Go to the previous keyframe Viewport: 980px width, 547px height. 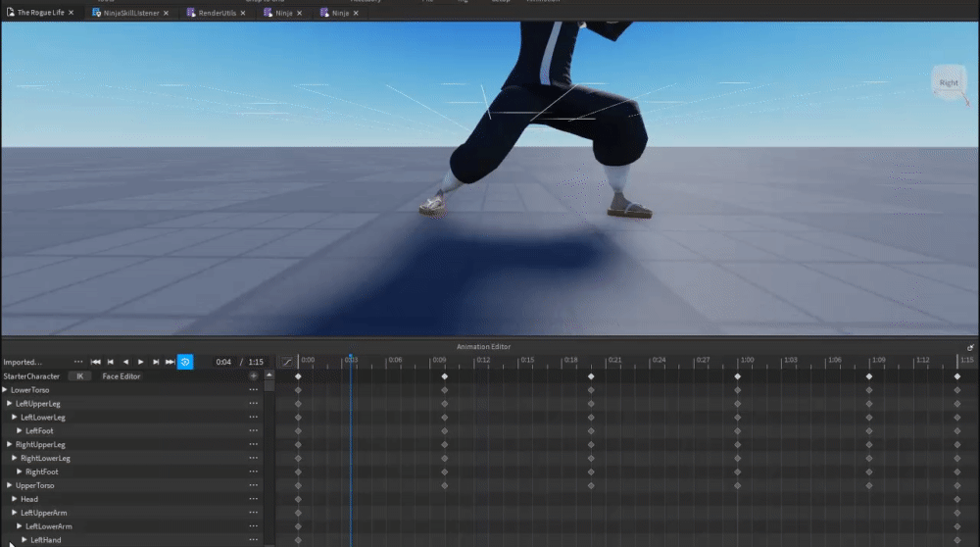coord(111,362)
